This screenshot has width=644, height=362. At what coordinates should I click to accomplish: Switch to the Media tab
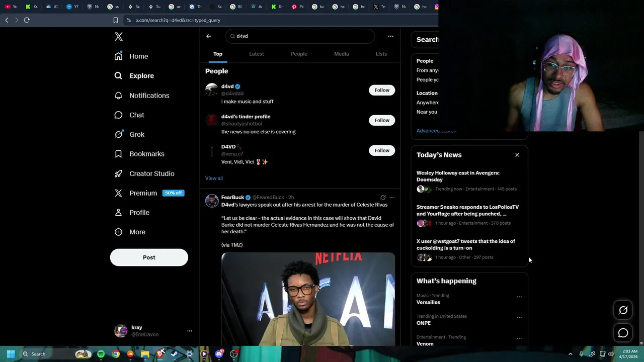(342, 54)
